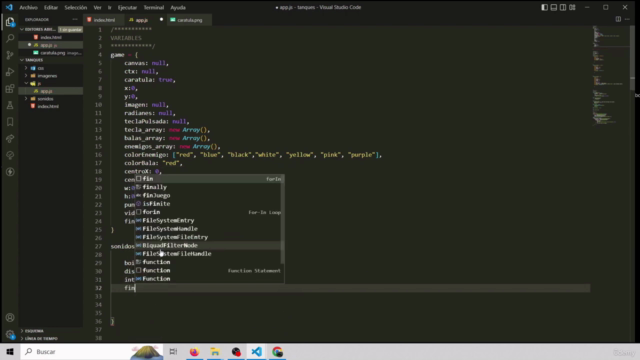Open the Testing flask icon view
Screen dimensions: 640x360
(10, 105)
